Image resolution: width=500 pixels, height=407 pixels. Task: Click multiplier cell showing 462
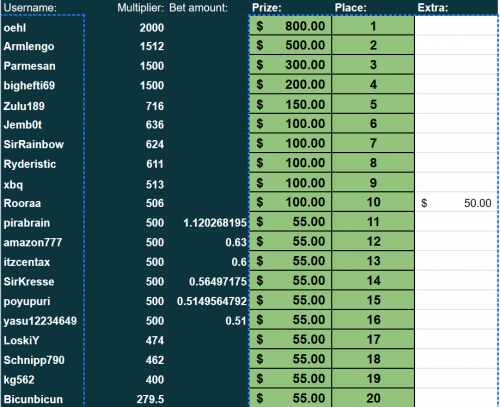(x=125, y=360)
